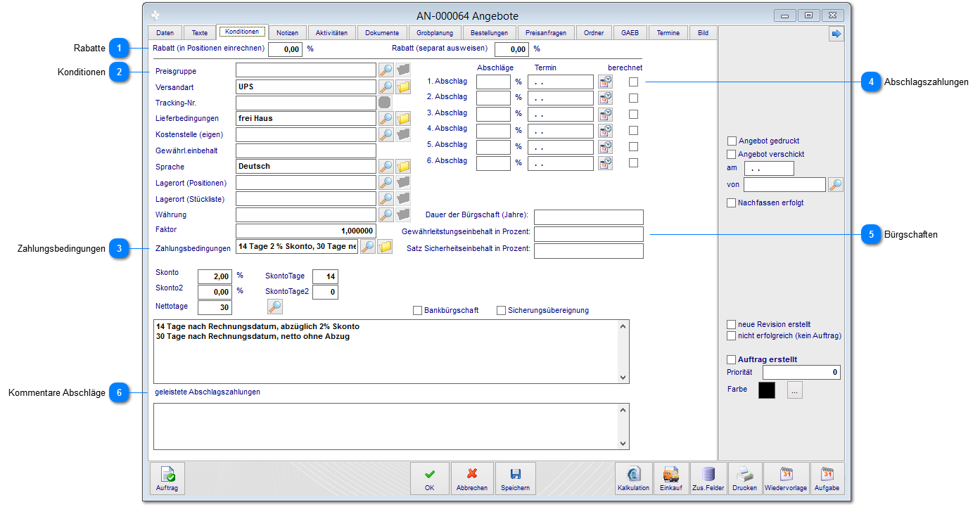Viewport: 980px width, 507px height.
Task: Open search lookup for Währung
Action: (x=386, y=214)
